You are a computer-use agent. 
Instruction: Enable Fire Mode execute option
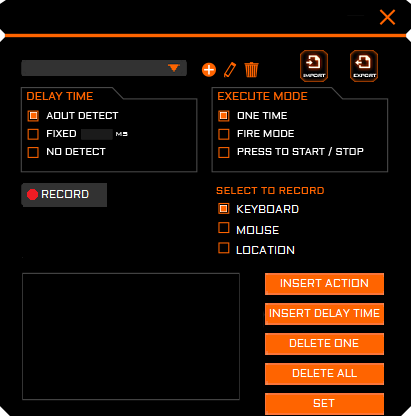[x=224, y=134]
